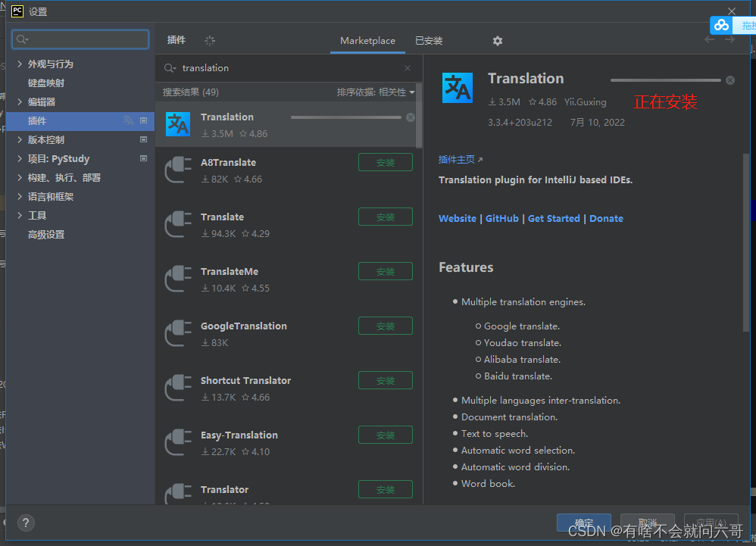Switch to the 已安装 tab
Screen dimensions: 756x546
429,41
